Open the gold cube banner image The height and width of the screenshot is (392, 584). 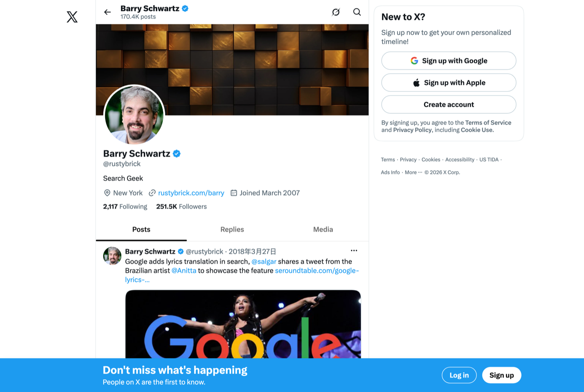click(x=232, y=70)
